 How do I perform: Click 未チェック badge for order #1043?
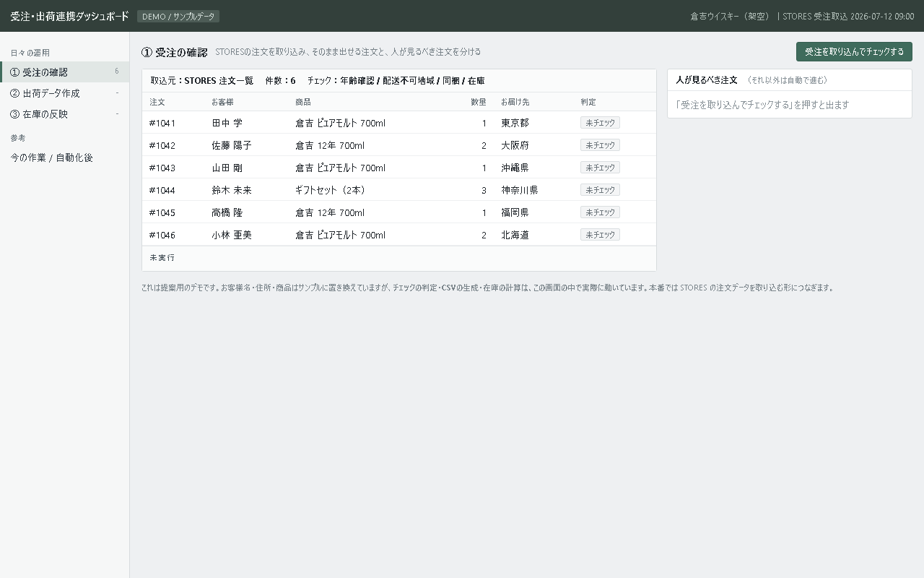click(x=600, y=168)
